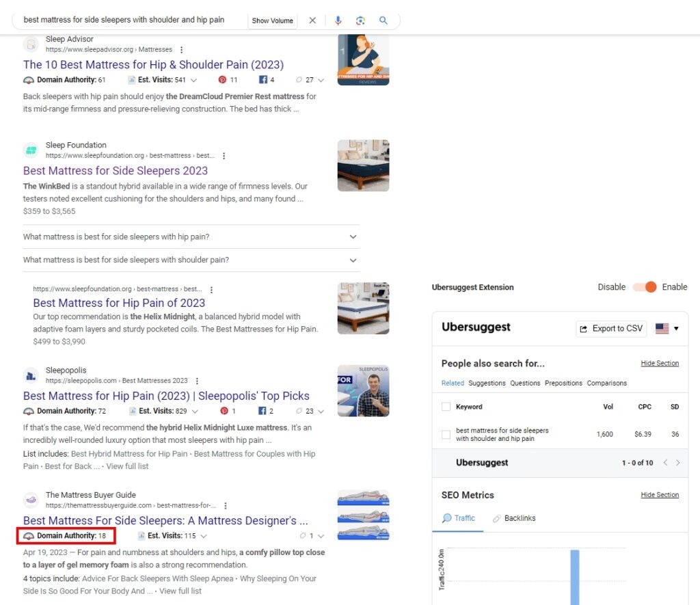Open the US flag country dropdown
The height and width of the screenshot is (605, 700).
click(667, 328)
